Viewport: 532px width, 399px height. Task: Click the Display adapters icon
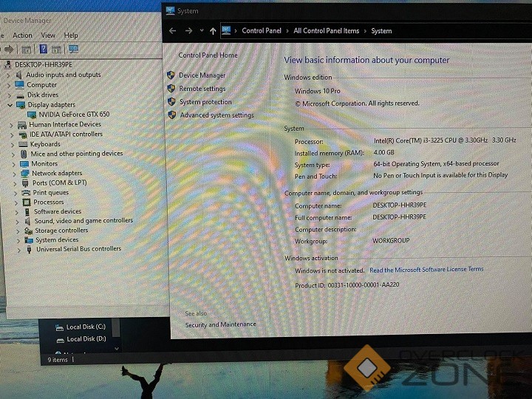click(x=21, y=105)
